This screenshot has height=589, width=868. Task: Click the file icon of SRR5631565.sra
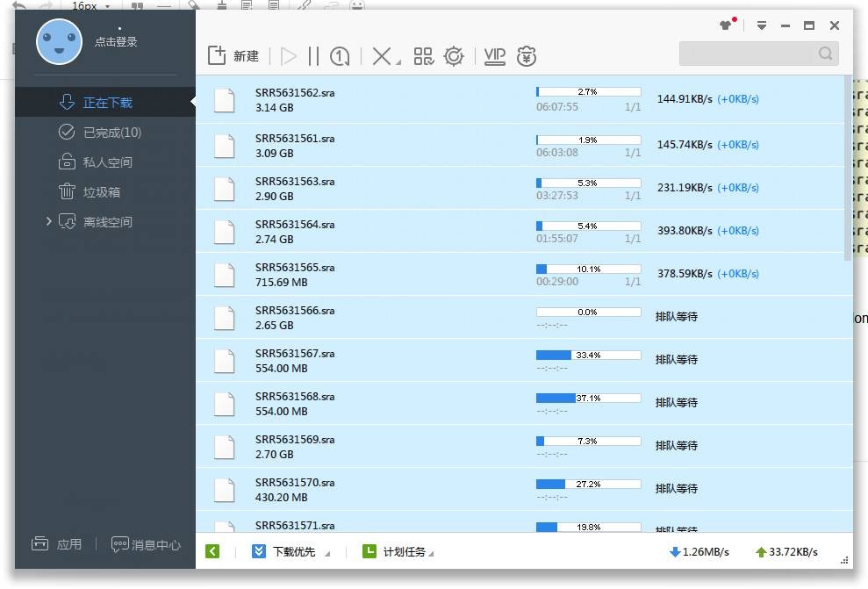coord(224,275)
